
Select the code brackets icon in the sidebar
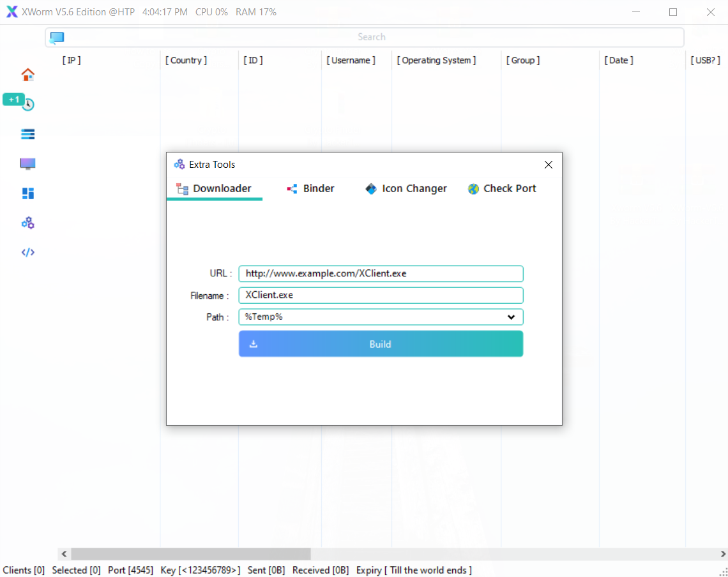pyautogui.click(x=27, y=252)
